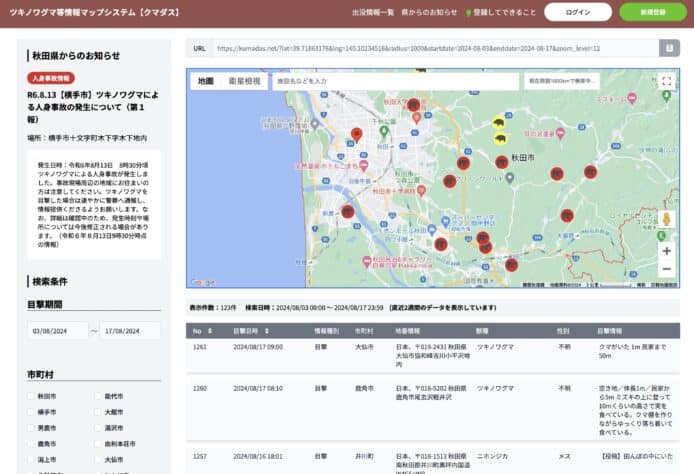Open the start date field 03/08/2024
This screenshot has height=474, width=694.
pyautogui.click(x=57, y=331)
